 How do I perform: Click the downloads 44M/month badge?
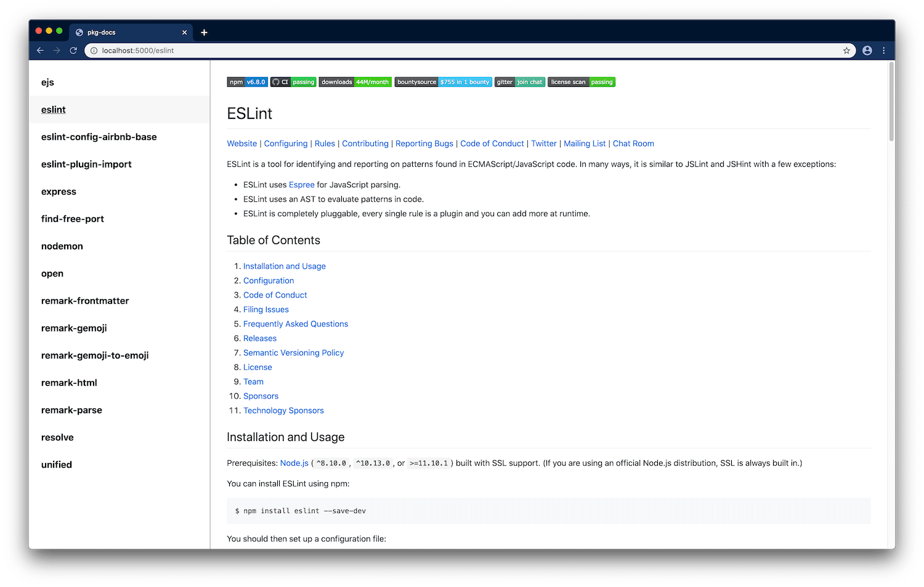point(355,82)
